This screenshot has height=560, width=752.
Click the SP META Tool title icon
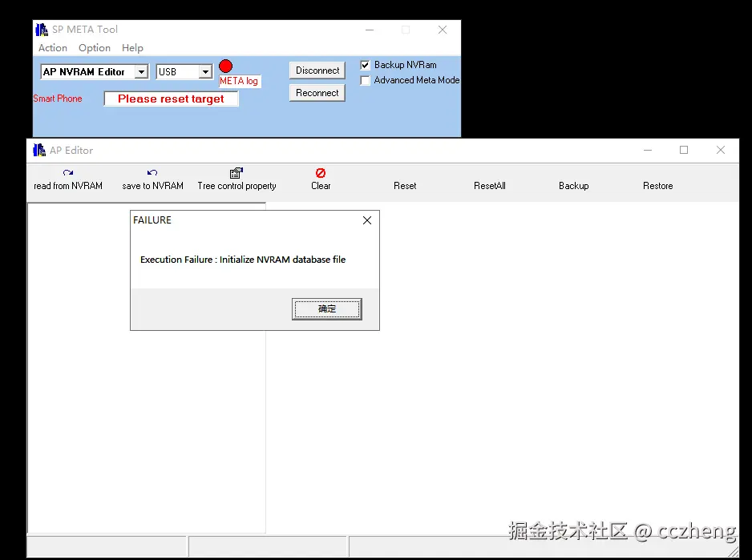(42, 30)
